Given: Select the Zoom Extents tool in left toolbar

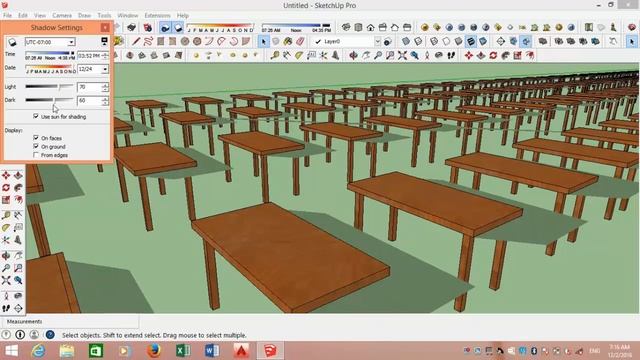Looking at the screenshot, I should pyautogui.click(x=6, y=280).
